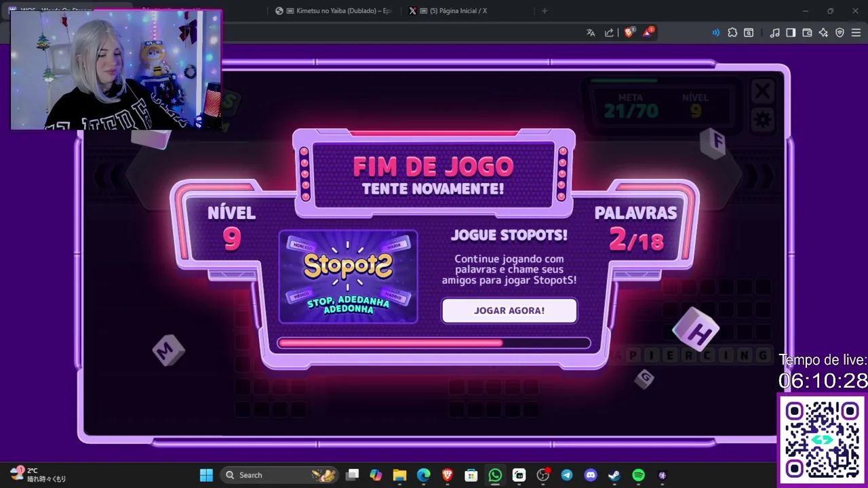Open the weather widget showing 2°C
Image resolution: width=868 pixels, height=488 pixels.
coord(38,474)
